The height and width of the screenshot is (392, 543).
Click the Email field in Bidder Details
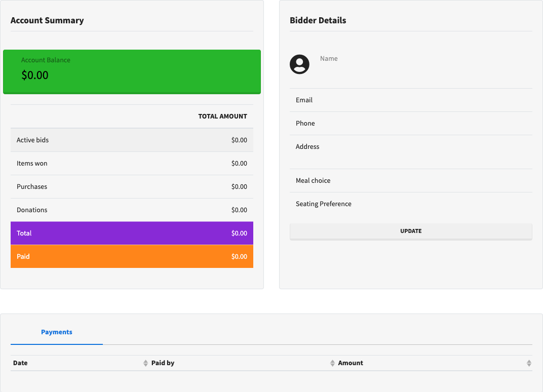[x=411, y=100]
